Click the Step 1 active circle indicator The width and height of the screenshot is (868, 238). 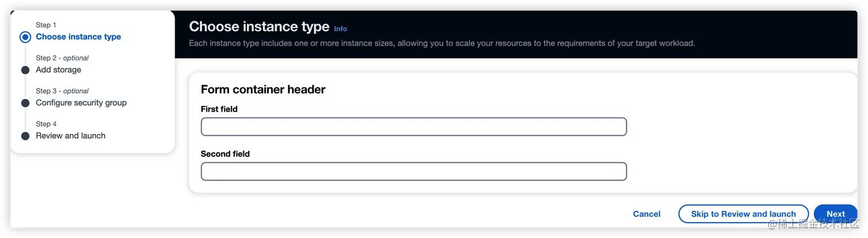click(25, 37)
